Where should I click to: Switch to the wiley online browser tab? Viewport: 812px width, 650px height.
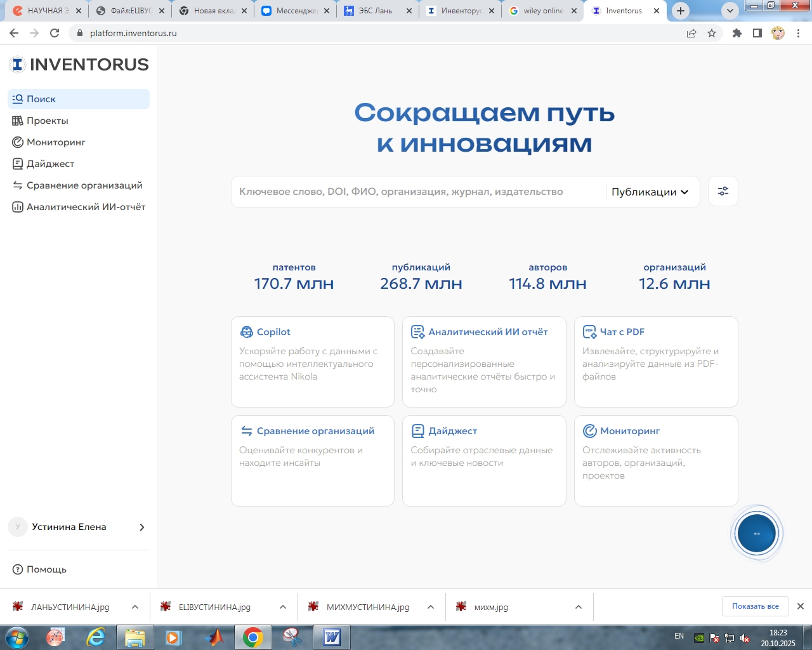click(542, 11)
